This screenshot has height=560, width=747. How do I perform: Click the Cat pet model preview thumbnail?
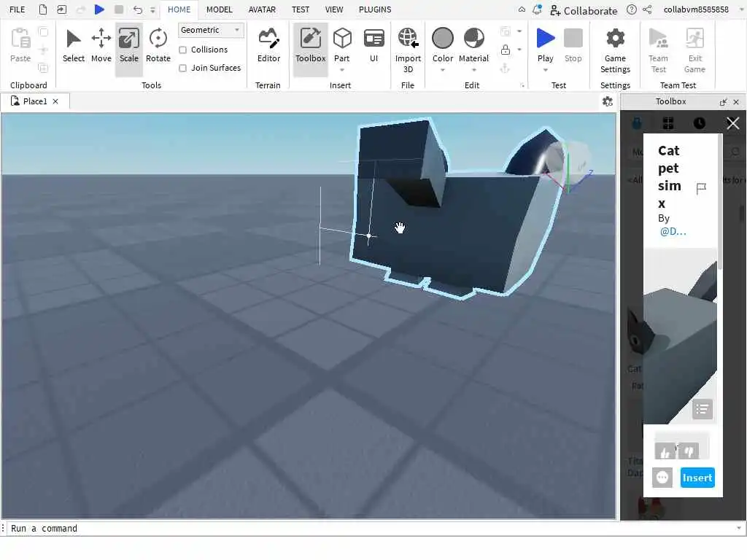coord(680,335)
